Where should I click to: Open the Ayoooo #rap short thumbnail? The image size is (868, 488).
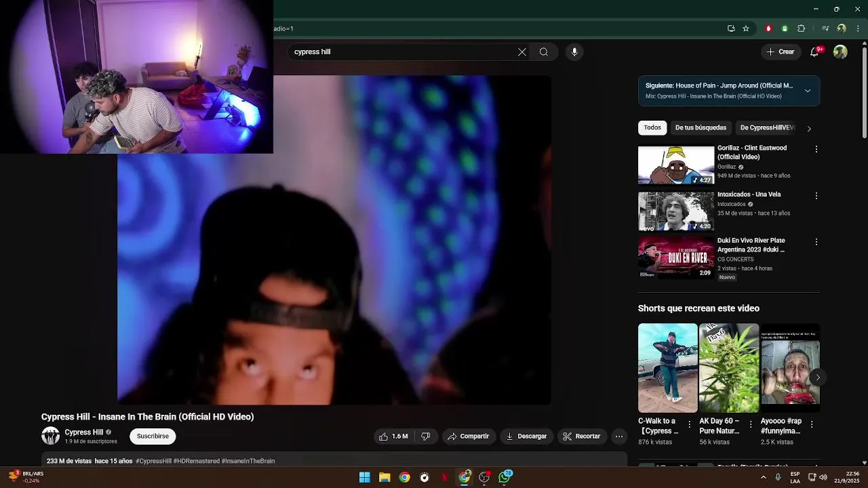[790, 368]
